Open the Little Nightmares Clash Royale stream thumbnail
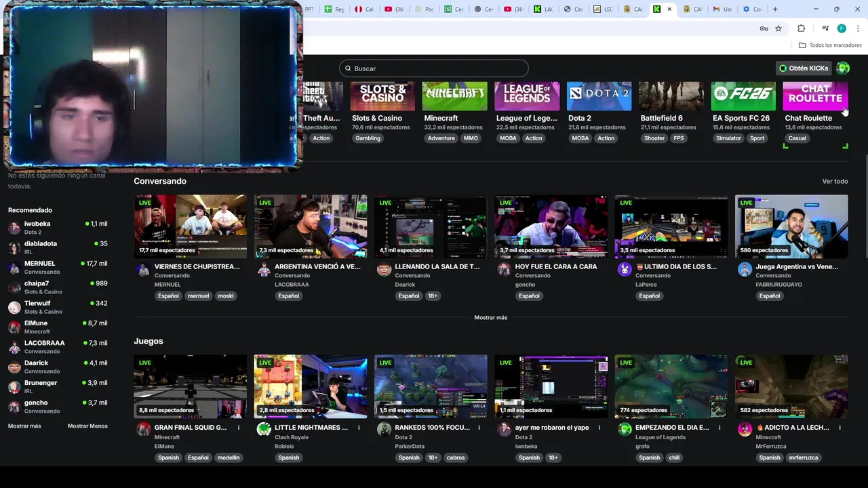Viewport: 868px width, 488px height. coord(311,386)
